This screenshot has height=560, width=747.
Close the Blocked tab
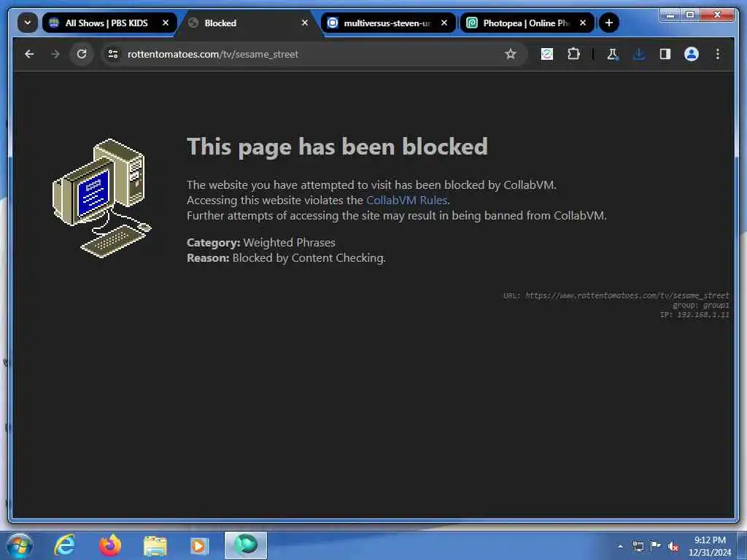305,23
